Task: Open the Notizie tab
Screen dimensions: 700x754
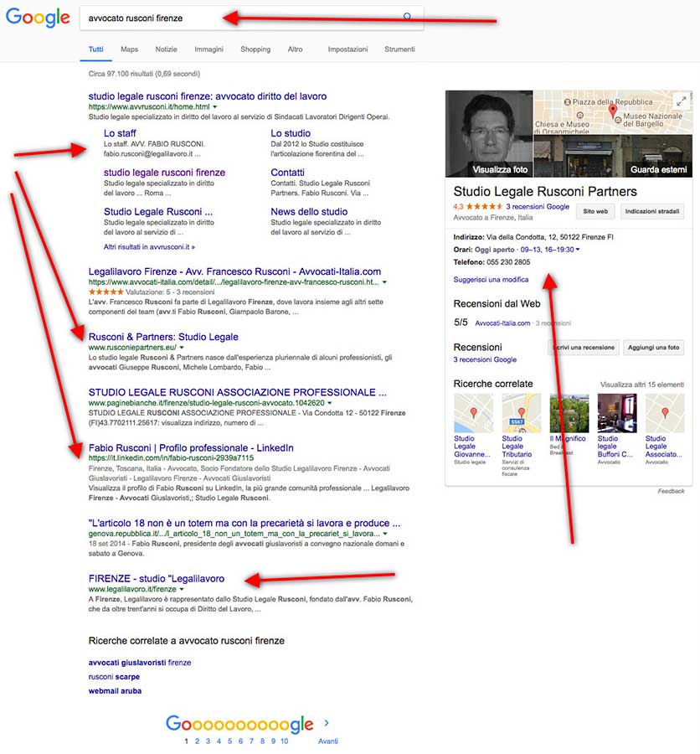Action: pyautogui.click(x=167, y=49)
